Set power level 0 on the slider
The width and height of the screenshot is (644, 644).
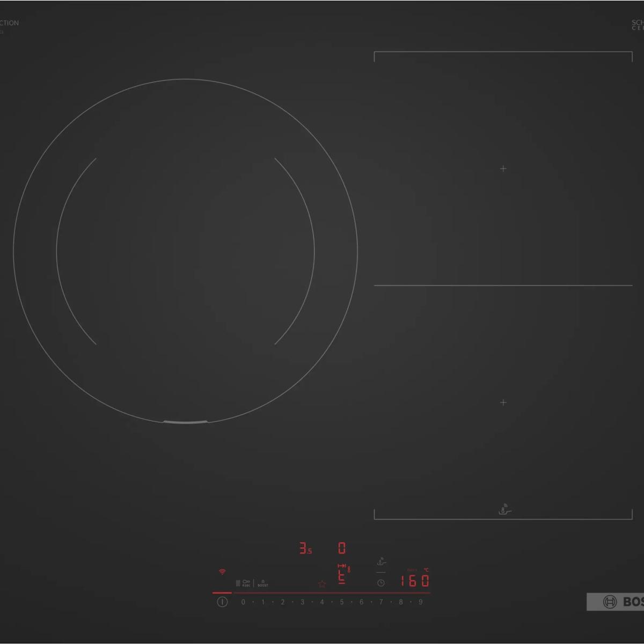click(x=243, y=602)
